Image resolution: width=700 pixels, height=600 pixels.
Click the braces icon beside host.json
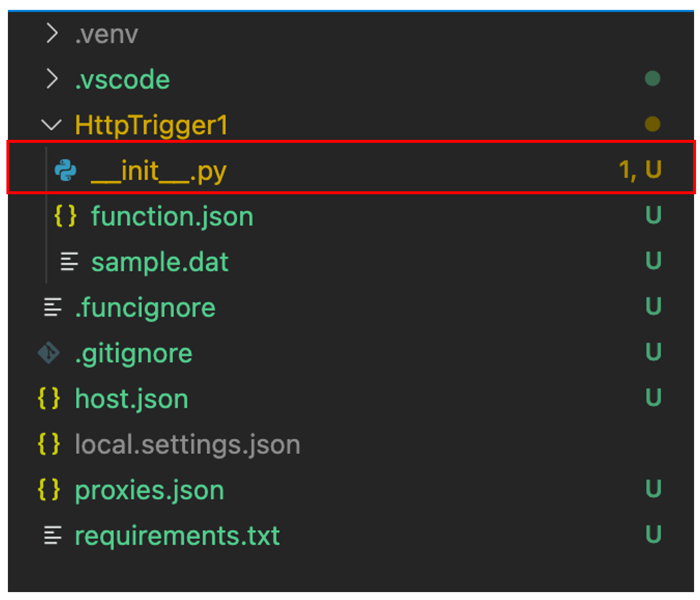pyautogui.click(x=49, y=398)
